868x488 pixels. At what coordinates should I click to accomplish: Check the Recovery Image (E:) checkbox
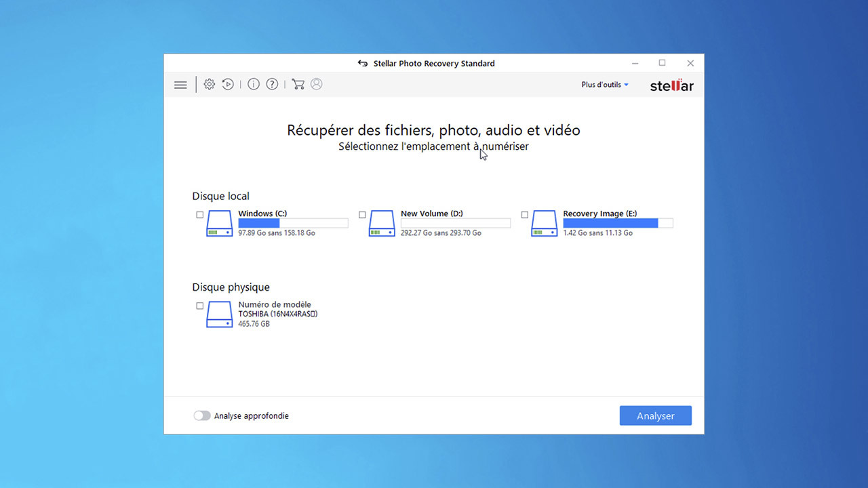tap(525, 215)
